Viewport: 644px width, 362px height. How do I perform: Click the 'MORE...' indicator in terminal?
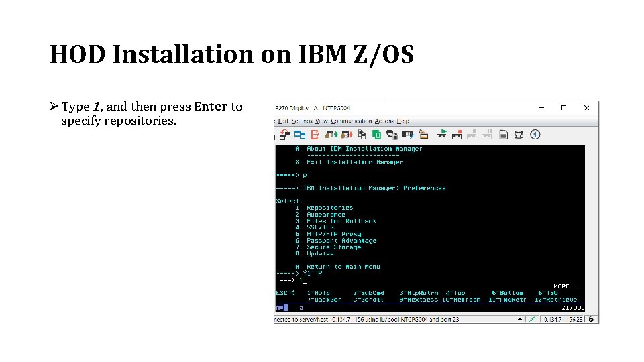[567, 286]
